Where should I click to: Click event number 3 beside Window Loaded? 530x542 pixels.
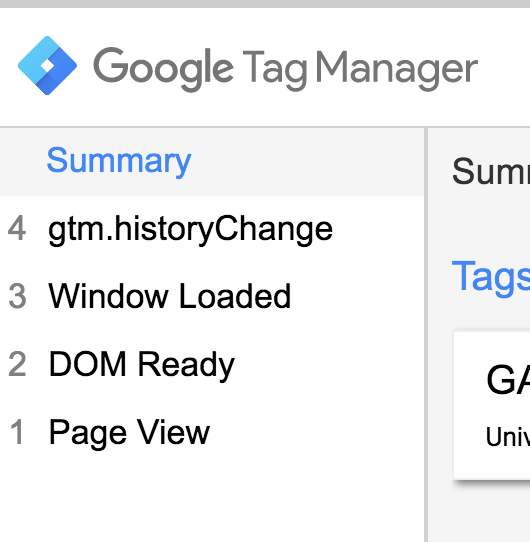click(17, 296)
